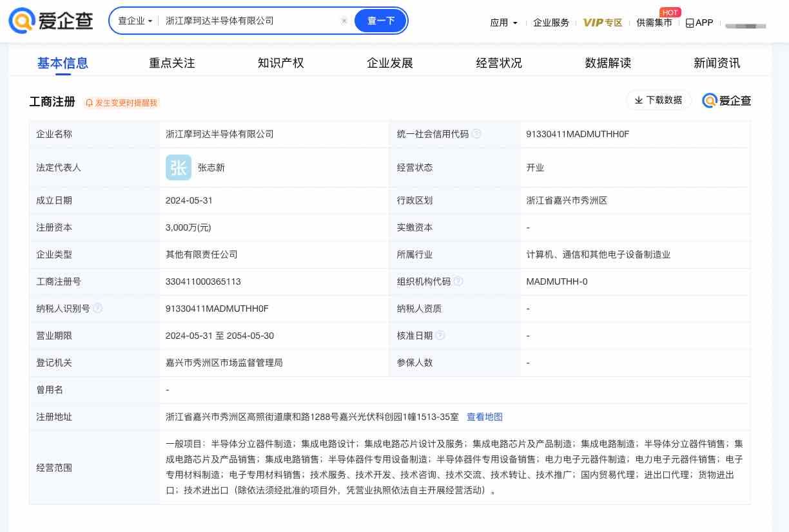The image size is (789, 532).
Task: Go to the 新闻资讯 tab
Action: [717, 63]
